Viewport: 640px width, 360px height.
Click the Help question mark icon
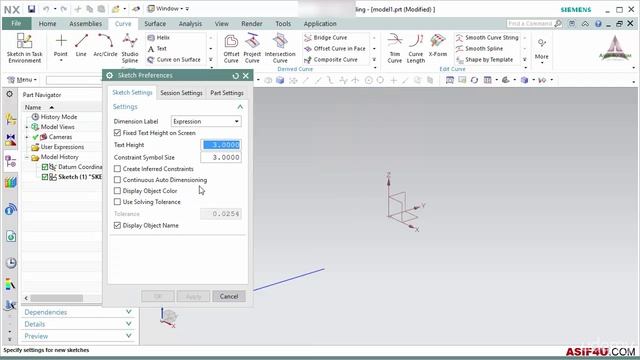(x=598, y=24)
